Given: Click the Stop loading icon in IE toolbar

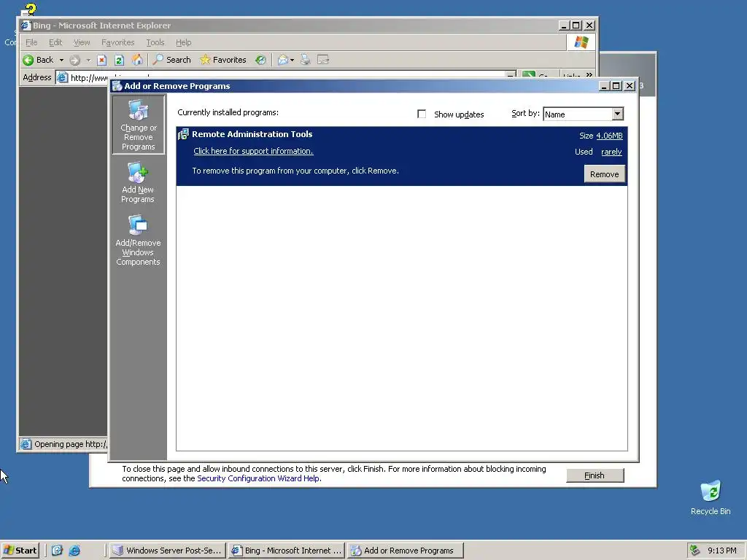Looking at the screenshot, I should pos(101,60).
